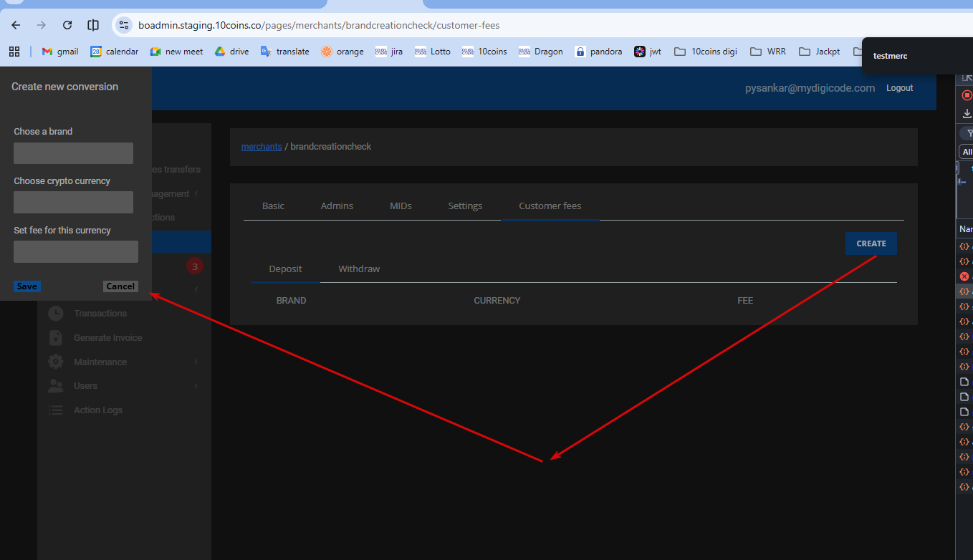Click the red error request icon in DevTools
The width and height of the screenshot is (973, 560).
coord(964,276)
